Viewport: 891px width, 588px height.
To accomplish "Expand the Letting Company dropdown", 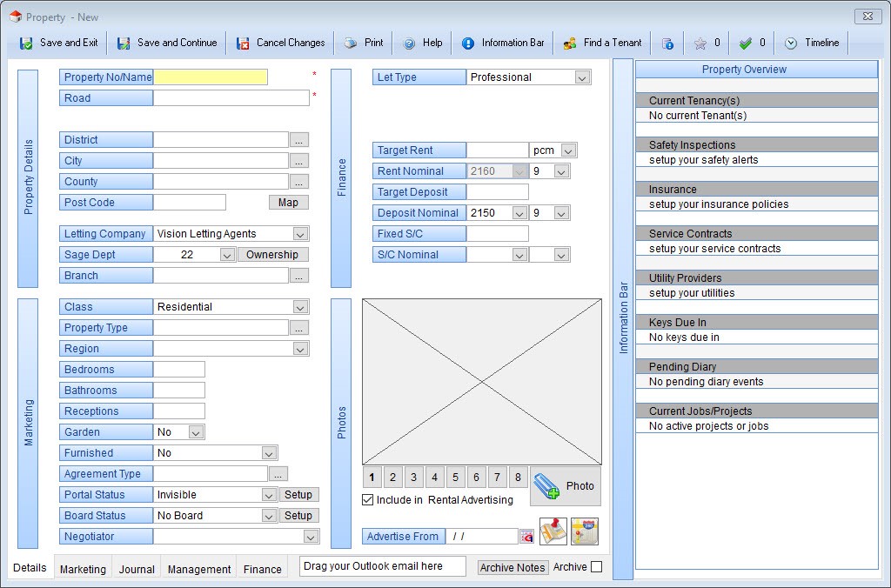I will 300,234.
